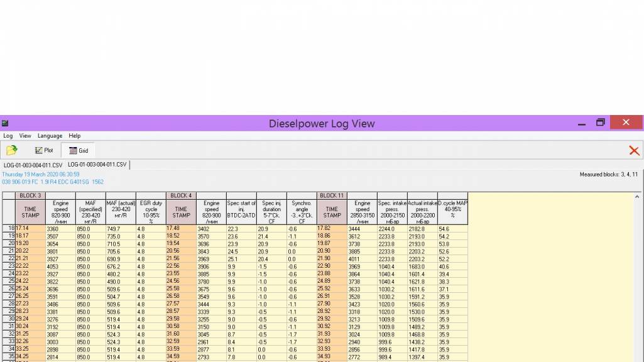This screenshot has height=362, width=644.
Task: Click the BLOCK 11 header cell
Action: pyautogui.click(x=332, y=195)
